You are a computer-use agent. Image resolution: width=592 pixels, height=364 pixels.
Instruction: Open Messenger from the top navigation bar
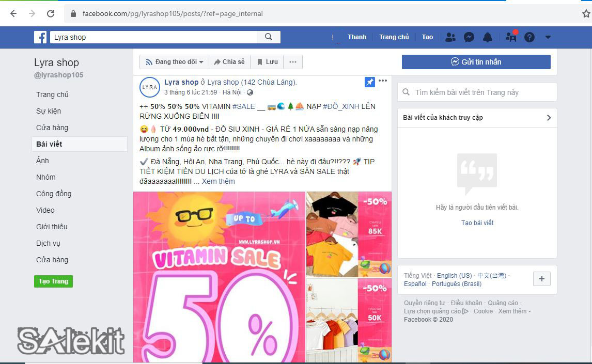pos(469,37)
